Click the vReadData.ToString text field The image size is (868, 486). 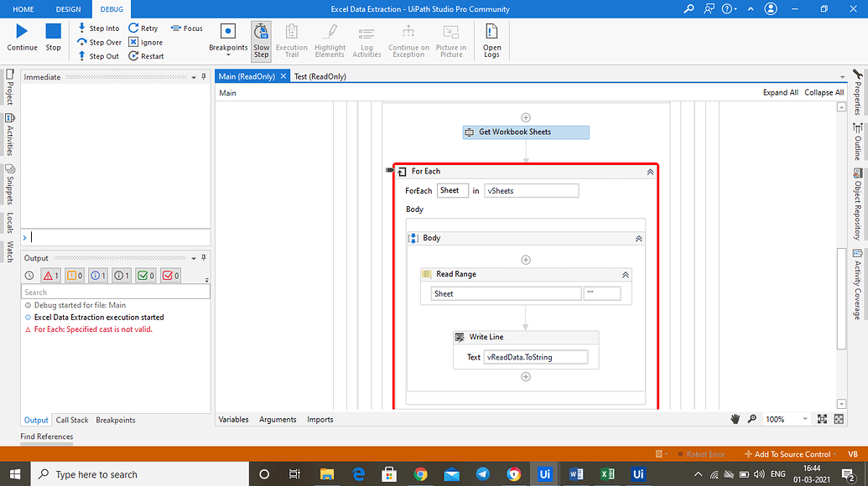point(537,356)
